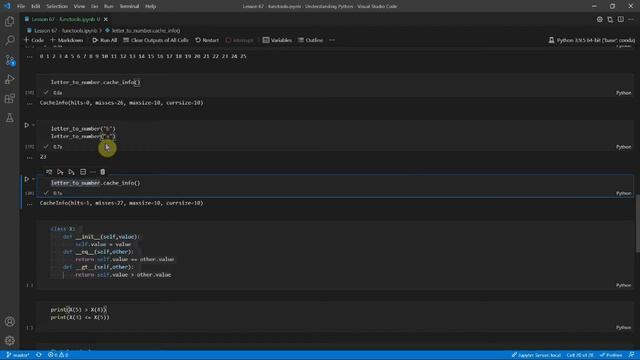Open the notebook Outline
The width and height of the screenshot is (640, 360).
pos(310,40)
